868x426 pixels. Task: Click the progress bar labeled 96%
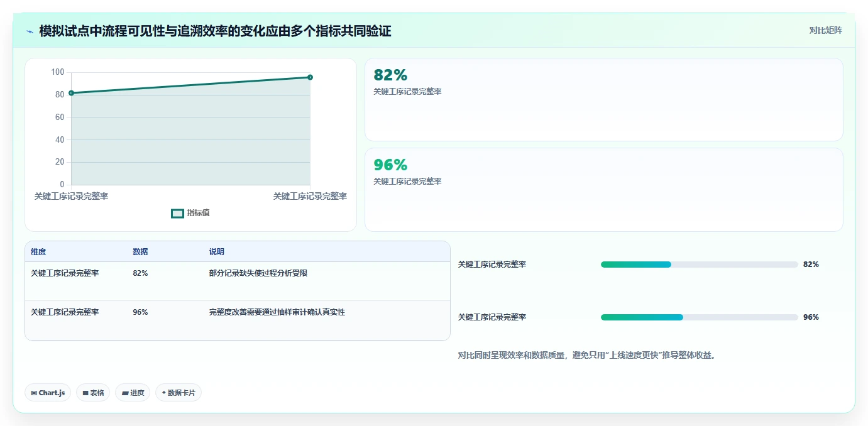point(700,317)
